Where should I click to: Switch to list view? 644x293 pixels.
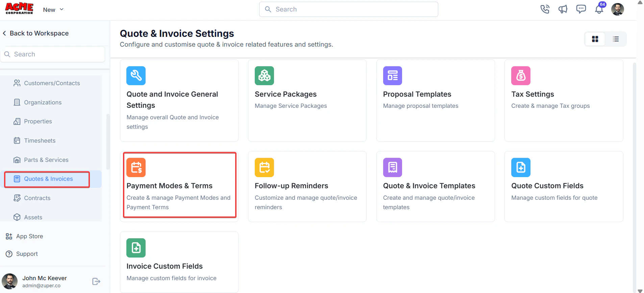[616, 39]
